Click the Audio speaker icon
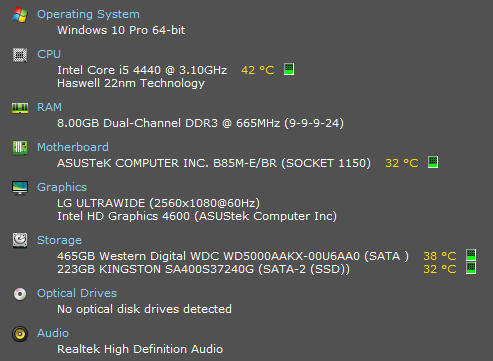The image size is (493, 361). [20, 334]
